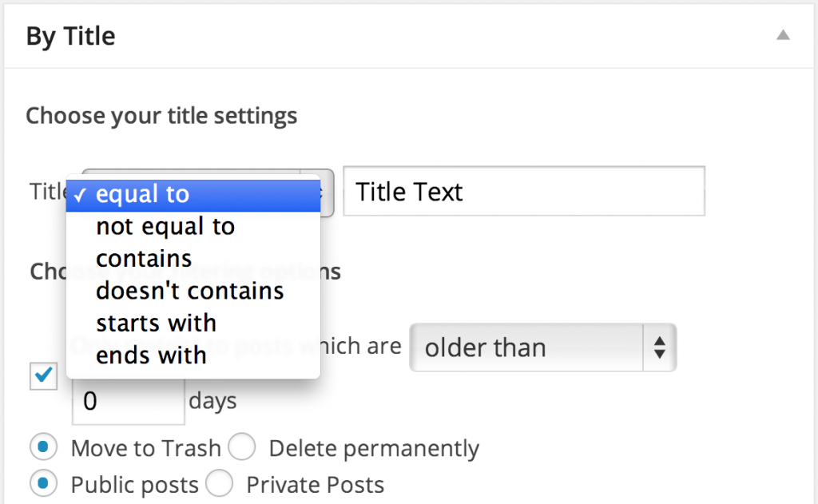Click the By Title panel heading
The width and height of the screenshot is (818, 504).
click(x=71, y=36)
